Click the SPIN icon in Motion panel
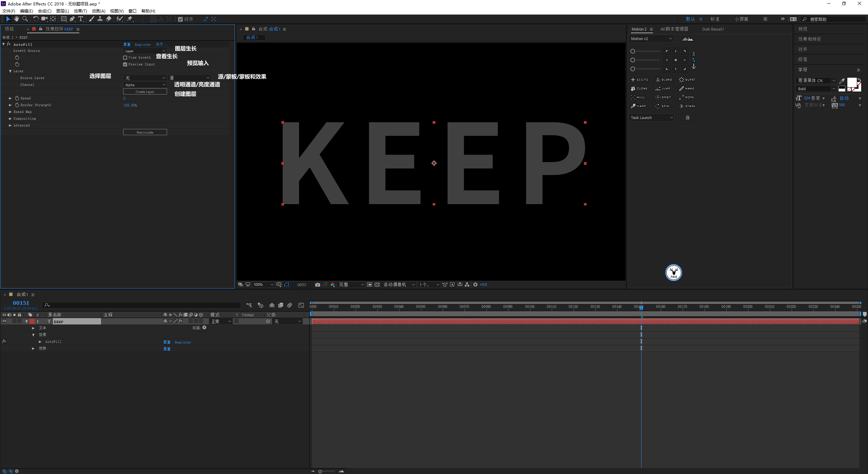The width and height of the screenshot is (868, 474). pyautogui.click(x=657, y=106)
